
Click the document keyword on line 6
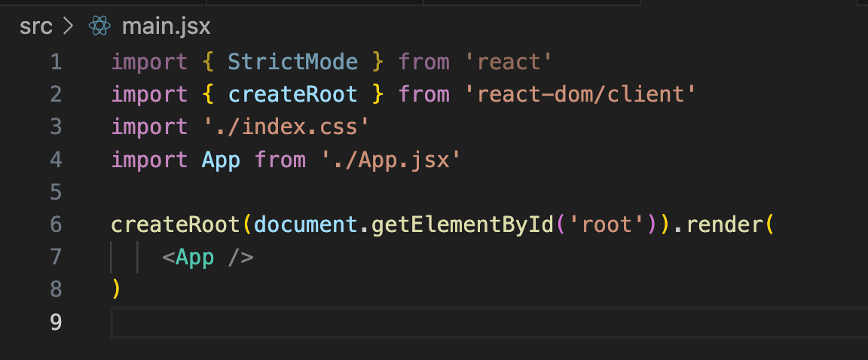pos(306,224)
